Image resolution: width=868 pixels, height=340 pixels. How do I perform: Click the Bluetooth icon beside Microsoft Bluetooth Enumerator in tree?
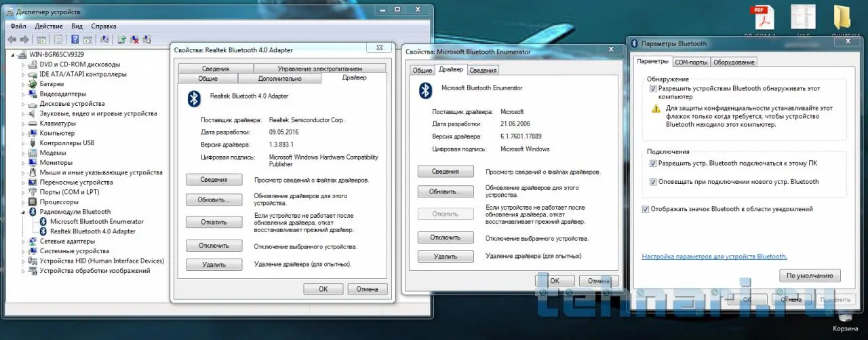(44, 221)
